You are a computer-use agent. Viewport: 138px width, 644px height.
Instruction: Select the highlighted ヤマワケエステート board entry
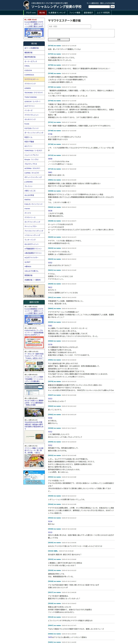(x=34, y=79)
